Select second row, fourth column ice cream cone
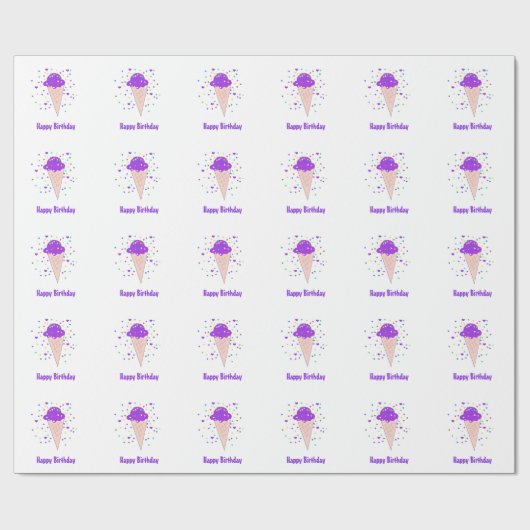530x530 pixels. click(x=304, y=178)
